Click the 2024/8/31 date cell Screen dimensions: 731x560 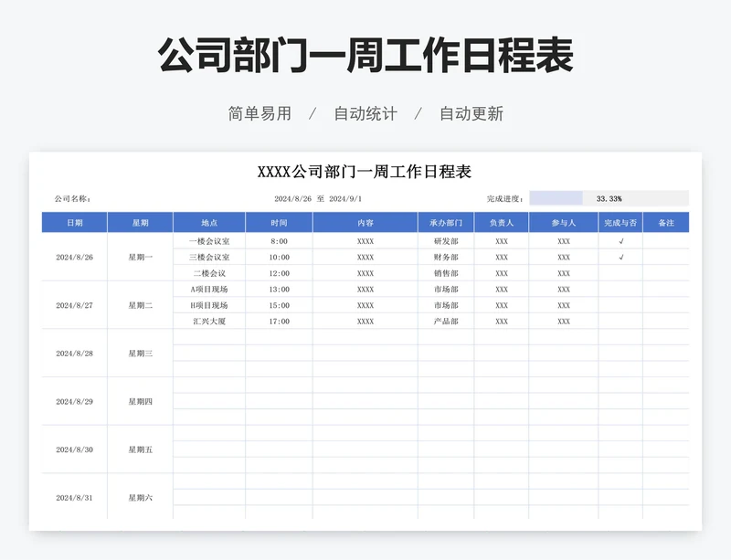pos(75,498)
